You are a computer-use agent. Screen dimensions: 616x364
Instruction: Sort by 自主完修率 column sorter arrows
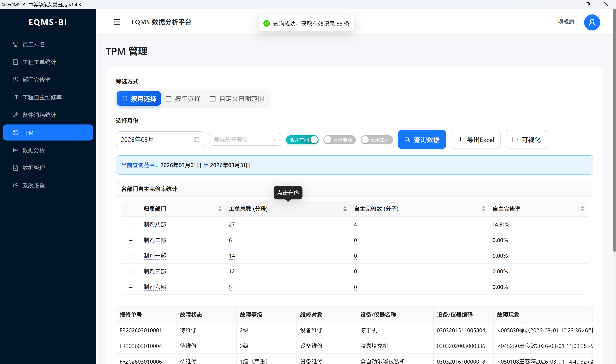tap(582, 209)
